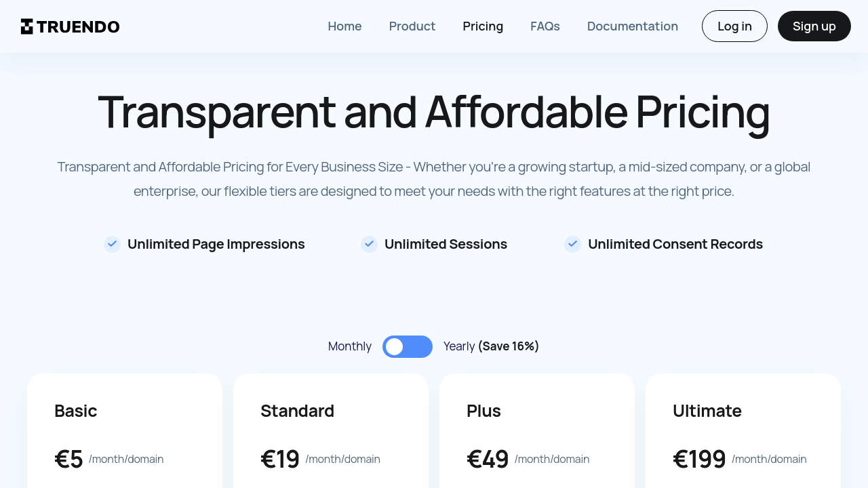Navigate to FAQs
This screenshot has width=868, height=488.
545,26
